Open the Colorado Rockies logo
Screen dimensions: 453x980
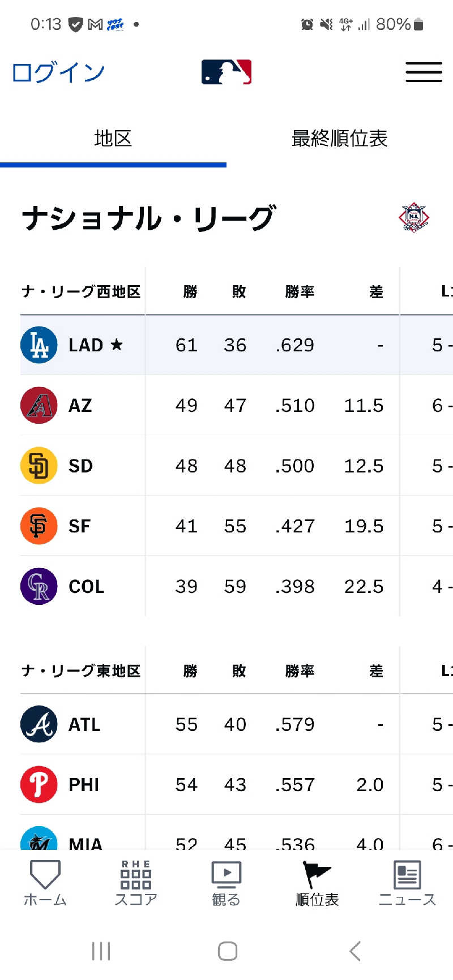point(39,586)
